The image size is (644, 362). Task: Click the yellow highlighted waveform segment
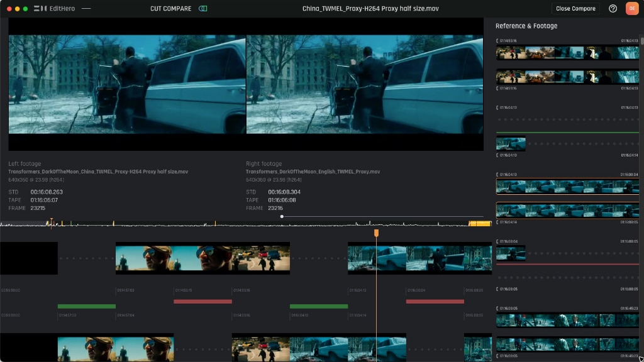[480, 223]
